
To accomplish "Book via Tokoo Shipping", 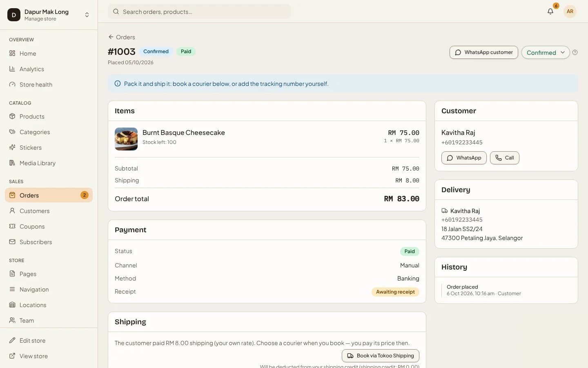I will click(381, 356).
